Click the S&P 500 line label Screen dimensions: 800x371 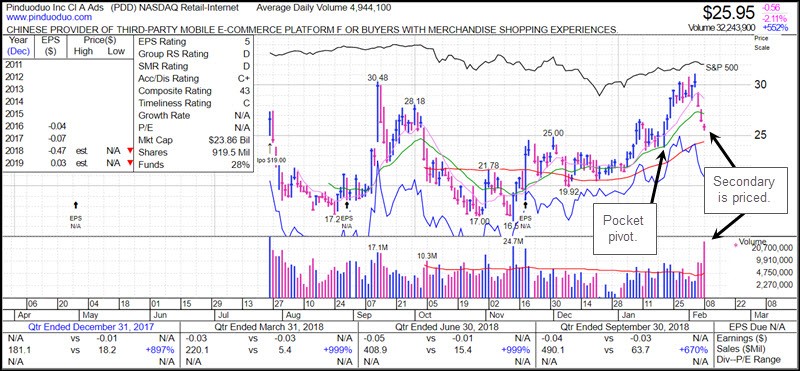click(x=721, y=67)
